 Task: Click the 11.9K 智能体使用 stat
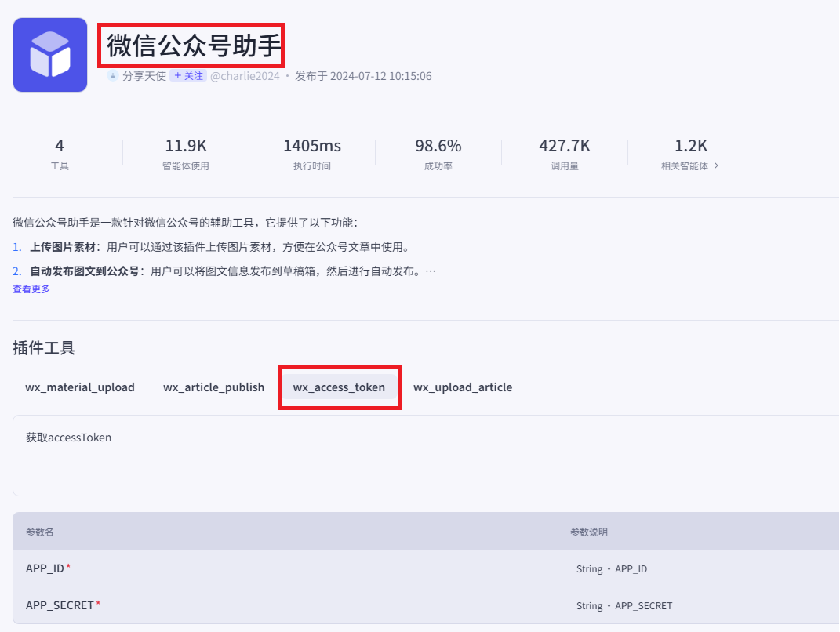tap(186, 154)
